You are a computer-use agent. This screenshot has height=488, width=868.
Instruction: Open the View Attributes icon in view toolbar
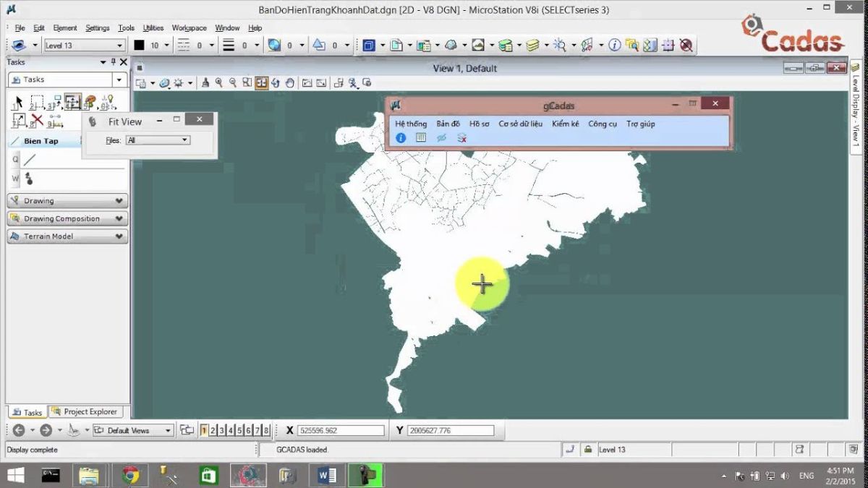(141, 82)
